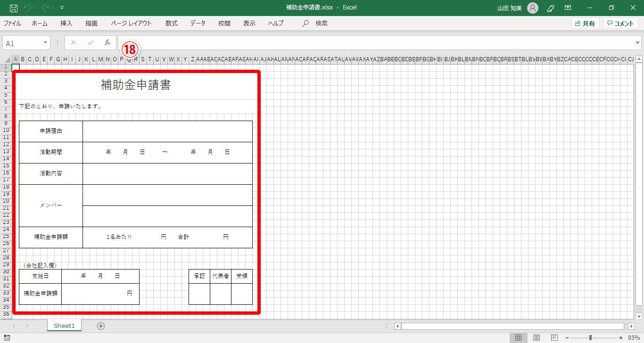The height and width of the screenshot is (343, 644).
Task: Click horizontal scrollbar right arrow
Action: tap(632, 326)
